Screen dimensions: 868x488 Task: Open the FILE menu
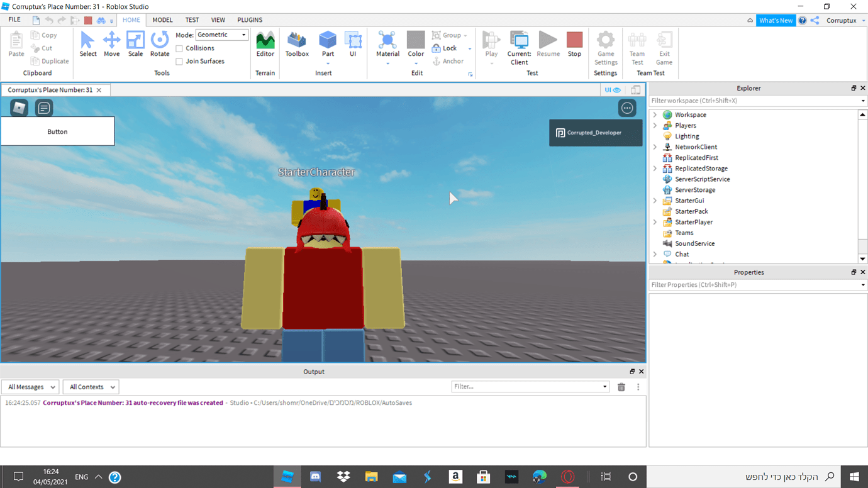tap(13, 19)
